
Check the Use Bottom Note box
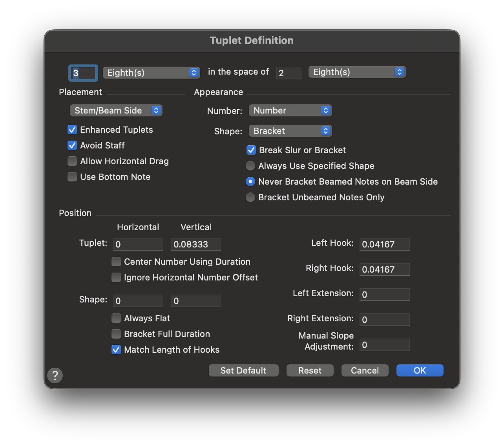click(72, 177)
